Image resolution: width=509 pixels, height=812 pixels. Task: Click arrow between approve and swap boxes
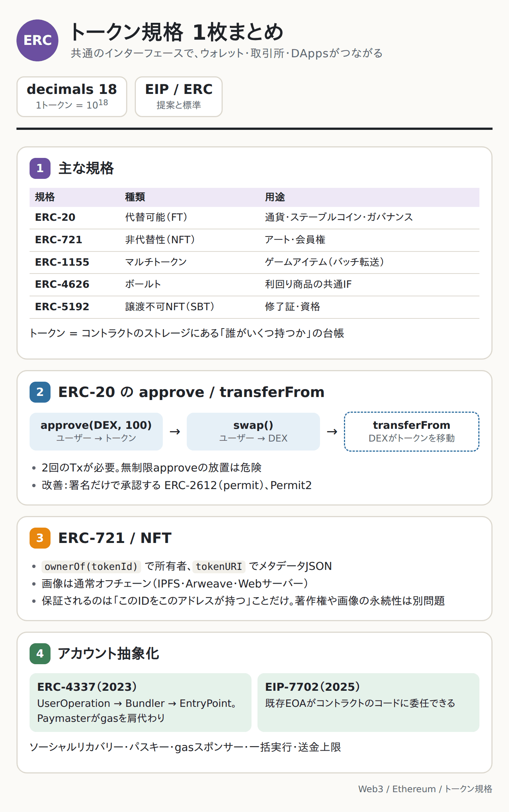coord(175,432)
